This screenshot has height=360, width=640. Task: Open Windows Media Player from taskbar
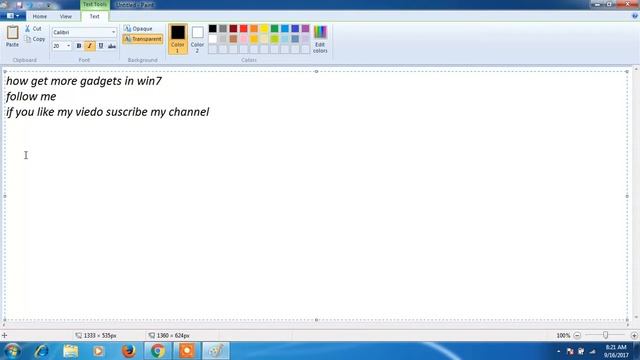click(99, 351)
